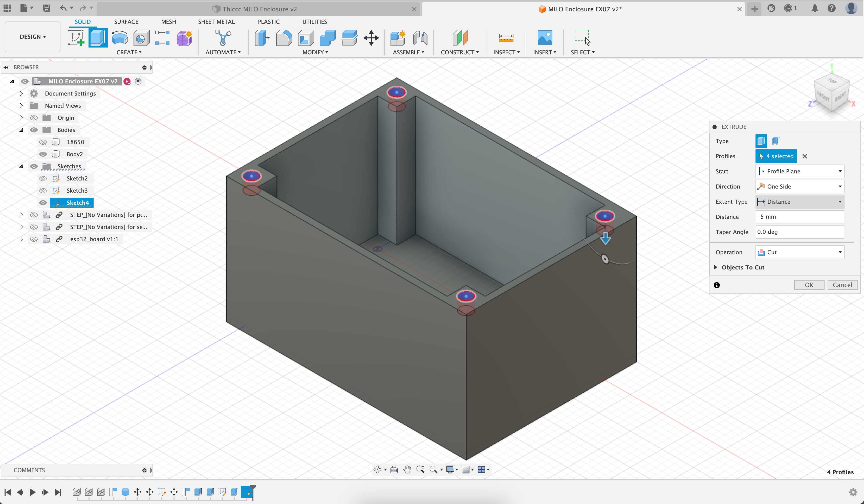
Task: Click the Joint tool in Assemble
Action: (420, 38)
